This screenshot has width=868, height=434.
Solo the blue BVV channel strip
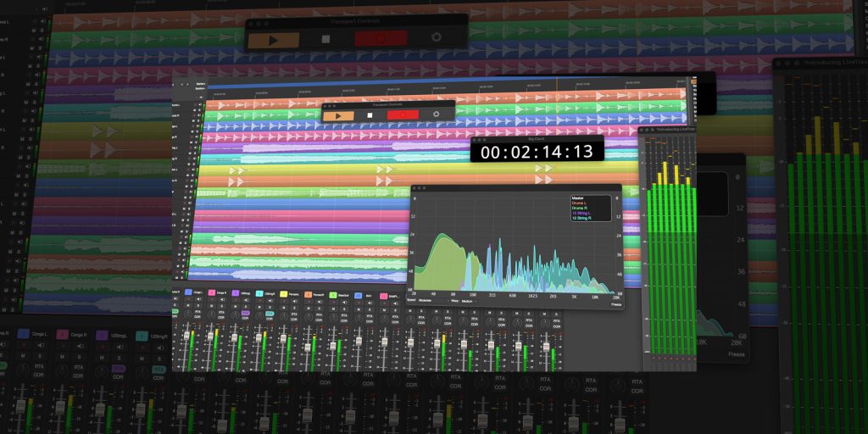point(370,309)
